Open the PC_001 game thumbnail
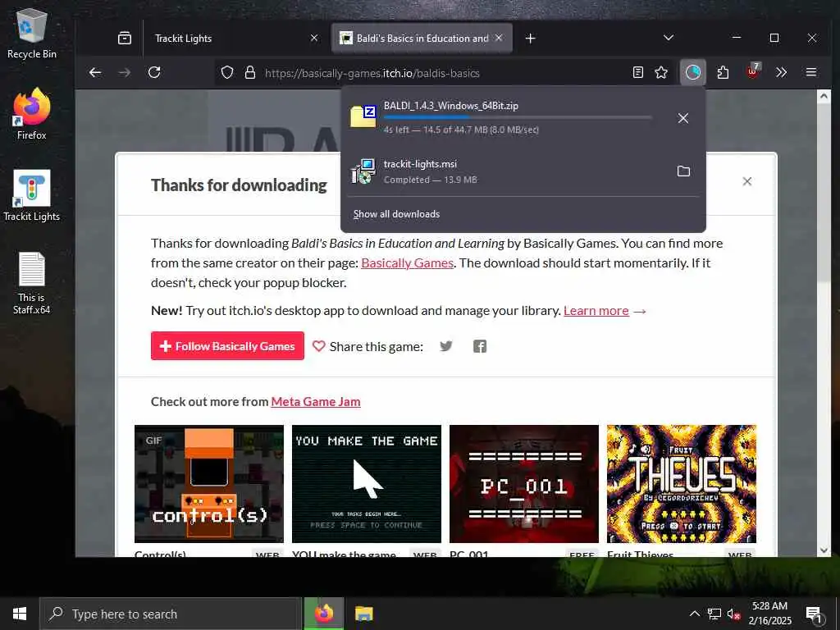Viewport: 840px width, 630px height. point(524,484)
